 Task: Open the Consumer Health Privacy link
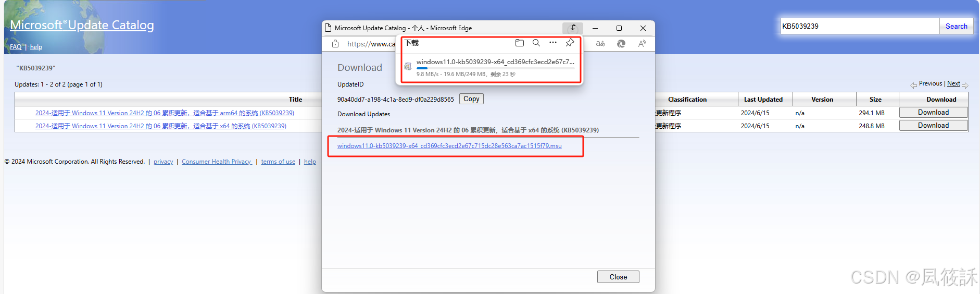(x=217, y=162)
